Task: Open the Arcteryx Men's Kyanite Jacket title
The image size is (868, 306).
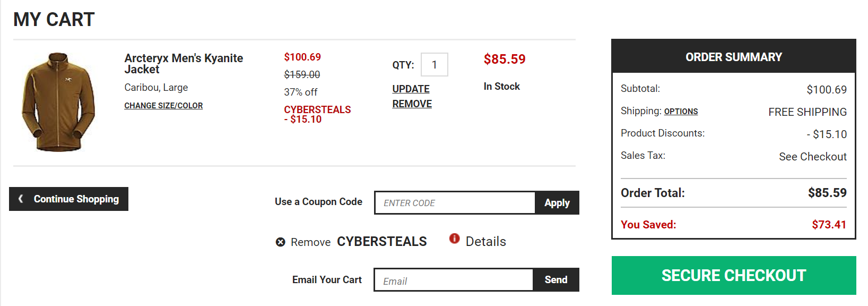Action: (184, 64)
